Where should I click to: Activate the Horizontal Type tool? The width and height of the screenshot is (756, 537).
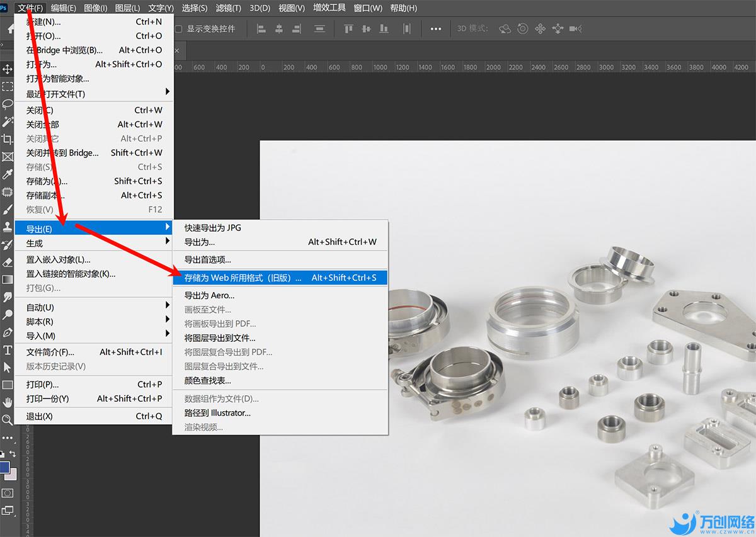tap(8, 350)
